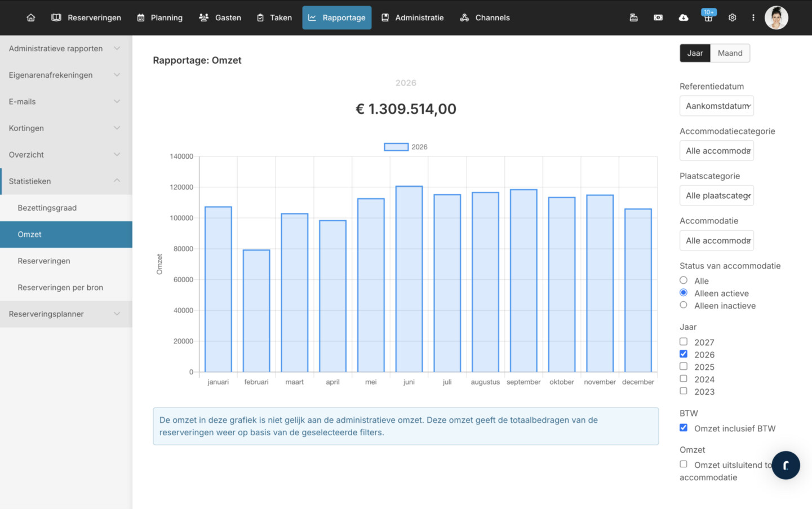Open the Referentiedatum dropdown
812x509 pixels.
pos(716,106)
